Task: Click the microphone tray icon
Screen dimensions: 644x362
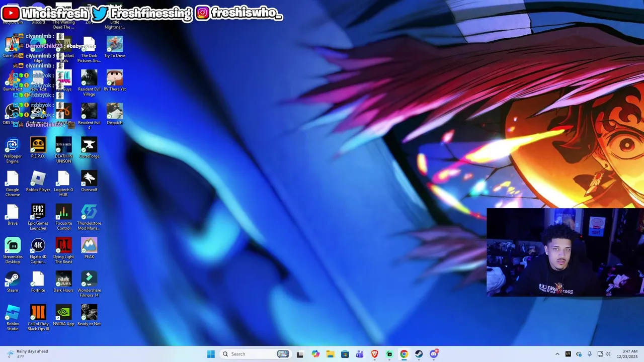Action: coord(590,354)
